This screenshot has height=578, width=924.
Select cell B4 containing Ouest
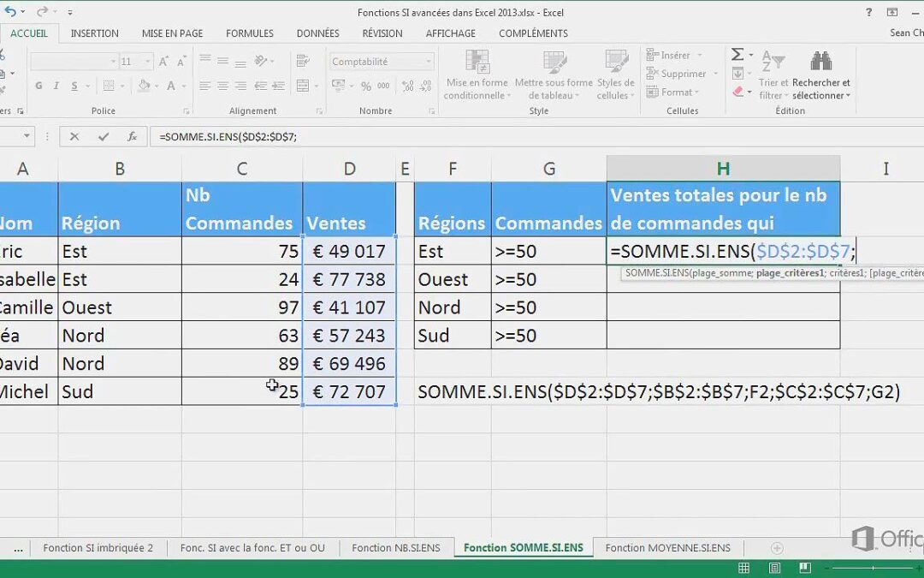point(120,307)
